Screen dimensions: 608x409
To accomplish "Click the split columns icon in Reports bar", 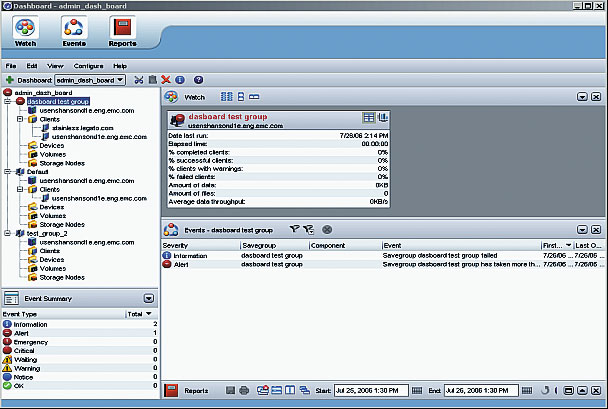I will (290, 390).
